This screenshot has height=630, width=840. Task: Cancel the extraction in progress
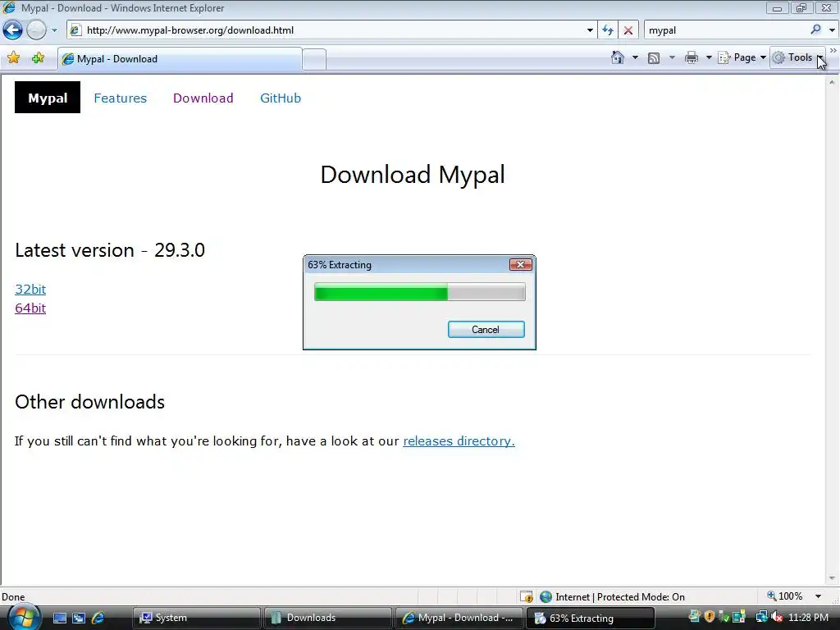click(x=486, y=330)
